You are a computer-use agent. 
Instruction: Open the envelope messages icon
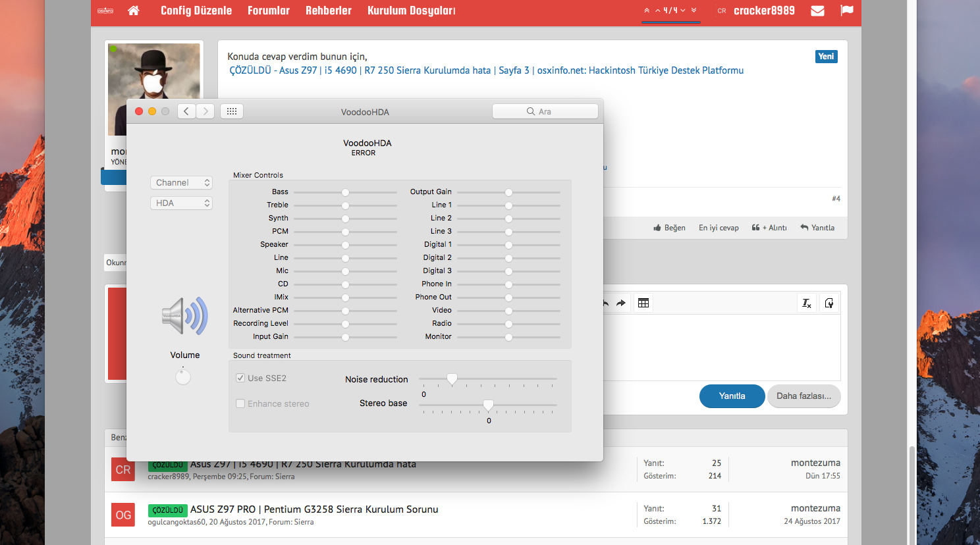[817, 11]
